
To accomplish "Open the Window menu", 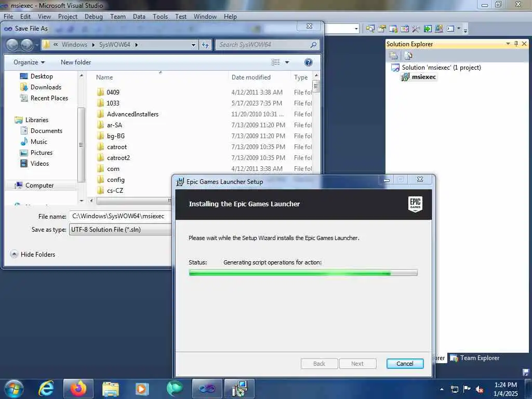I will 205,17.
